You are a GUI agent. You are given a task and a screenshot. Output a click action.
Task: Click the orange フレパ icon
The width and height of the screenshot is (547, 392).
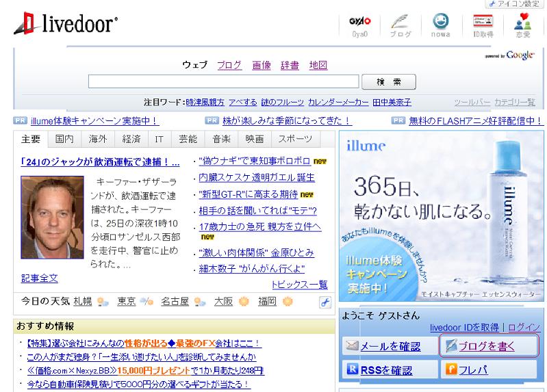451,368
